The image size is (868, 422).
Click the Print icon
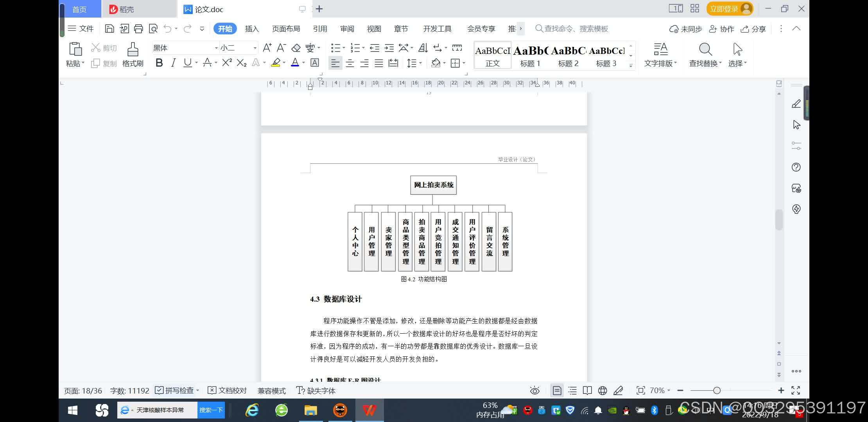(138, 29)
